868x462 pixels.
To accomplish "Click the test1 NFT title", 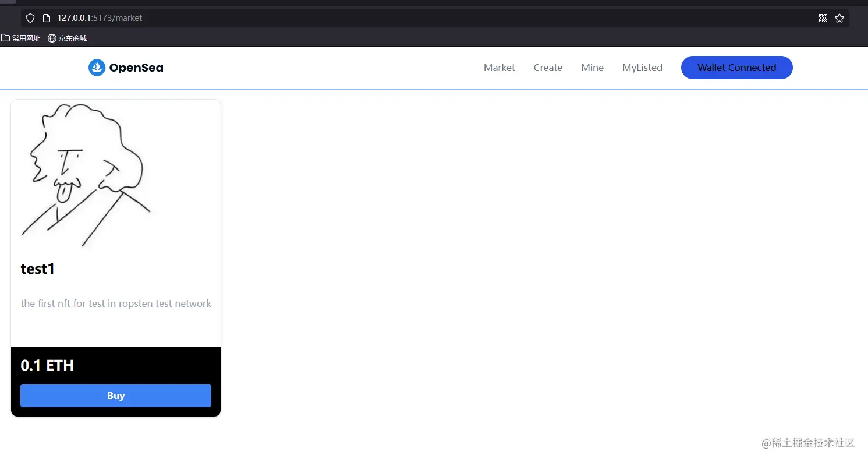I will 38,269.
